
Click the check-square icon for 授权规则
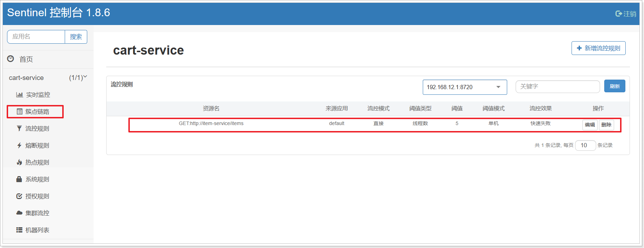[x=19, y=196]
